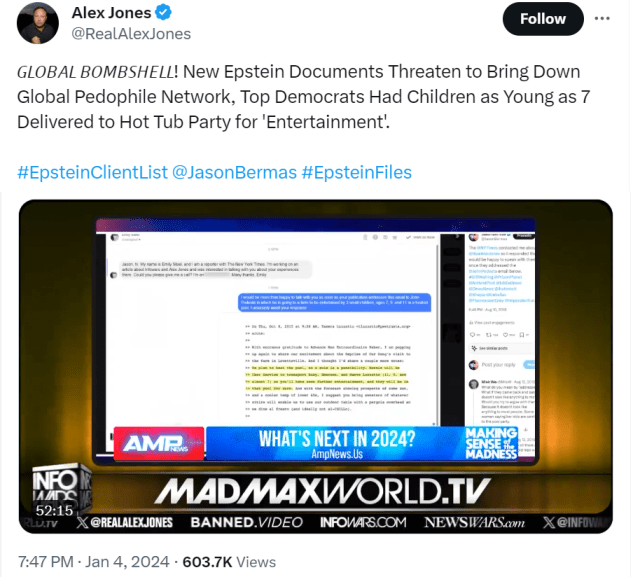Open the #EpsteinFiles hashtag
This screenshot has width=640, height=577.
click(357, 172)
